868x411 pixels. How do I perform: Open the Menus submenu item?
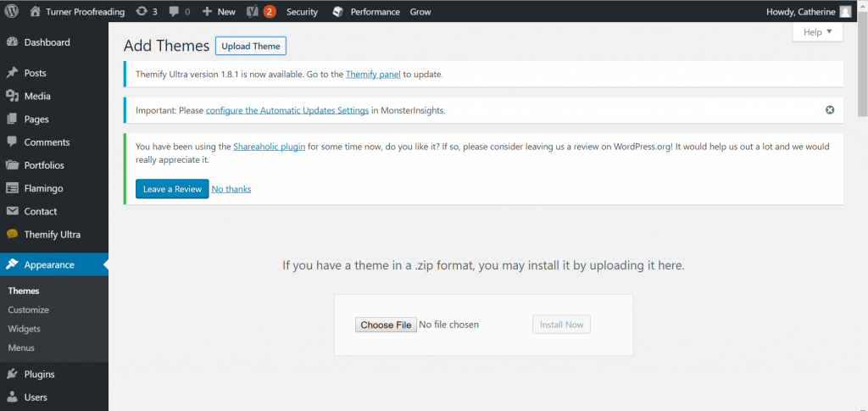[x=21, y=348]
